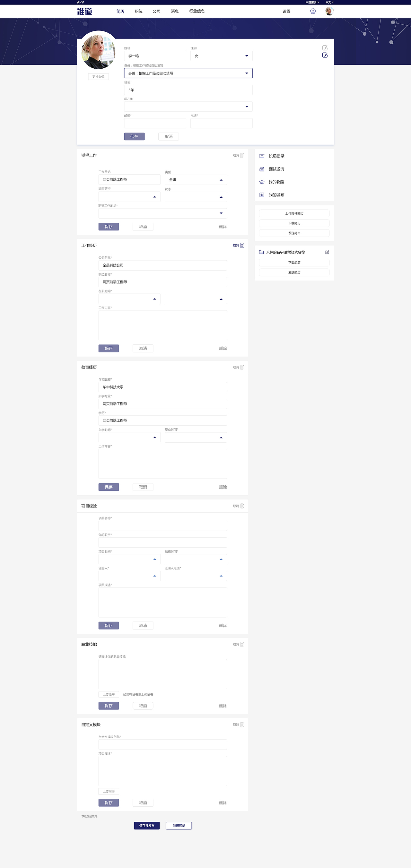Click the dark blue profile edit icon
Viewport: 411px width, 868px height.
tap(325, 55)
